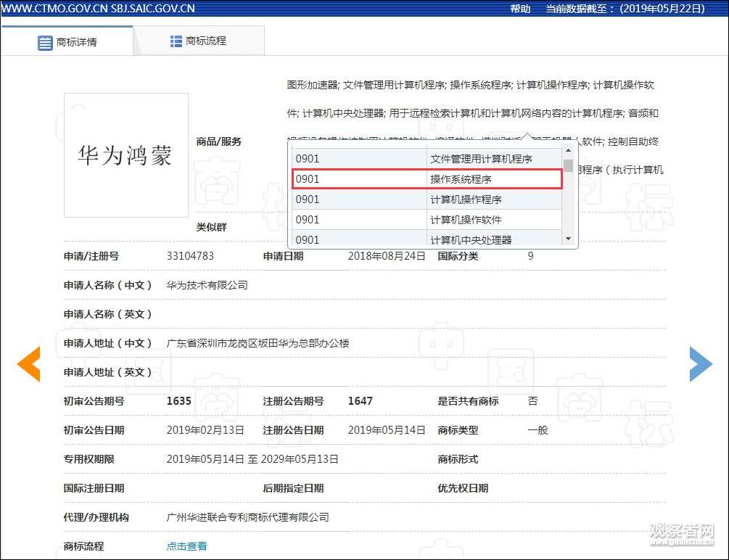Click the orange left navigation arrow

click(x=28, y=365)
